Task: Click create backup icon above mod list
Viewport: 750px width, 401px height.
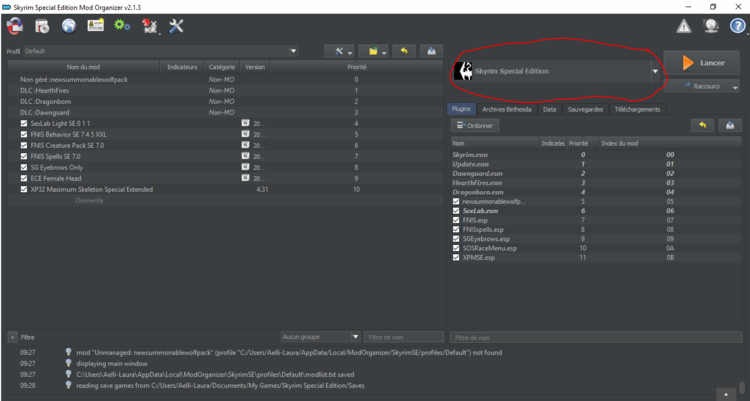Action: point(431,51)
